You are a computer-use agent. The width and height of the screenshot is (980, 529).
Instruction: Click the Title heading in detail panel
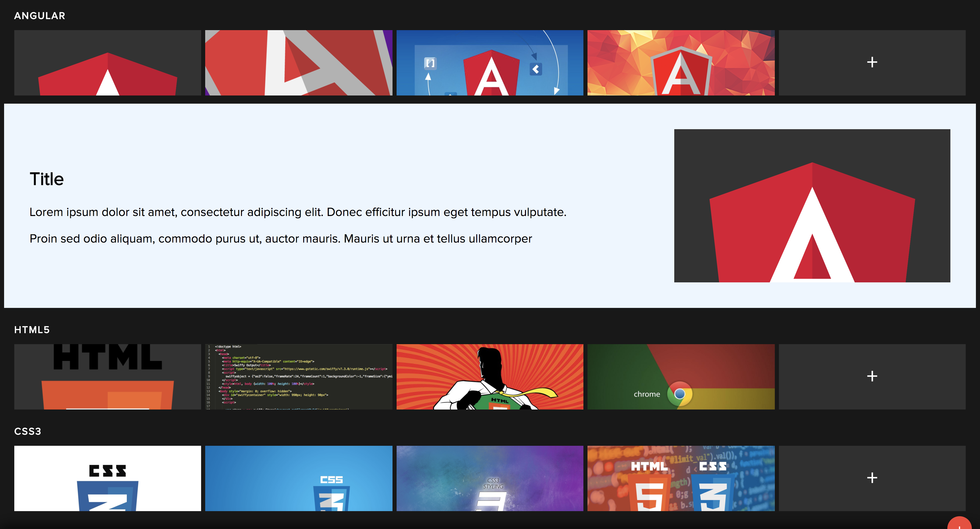[47, 179]
